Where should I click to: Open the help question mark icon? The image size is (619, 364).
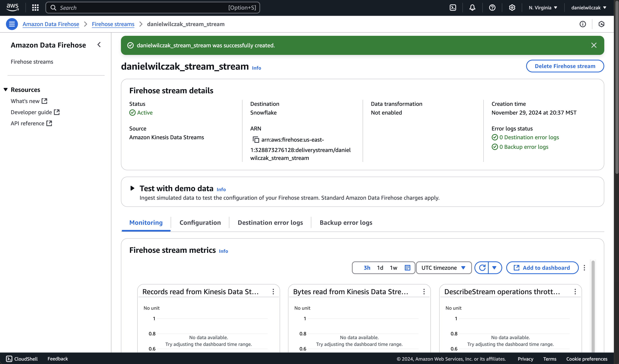pyautogui.click(x=492, y=8)
